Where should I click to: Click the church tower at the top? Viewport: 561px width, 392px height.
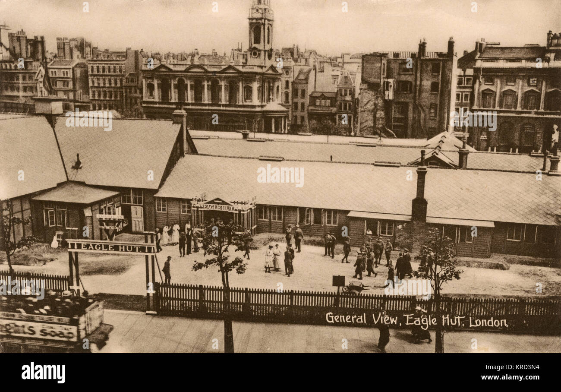[x=261, y=32]
